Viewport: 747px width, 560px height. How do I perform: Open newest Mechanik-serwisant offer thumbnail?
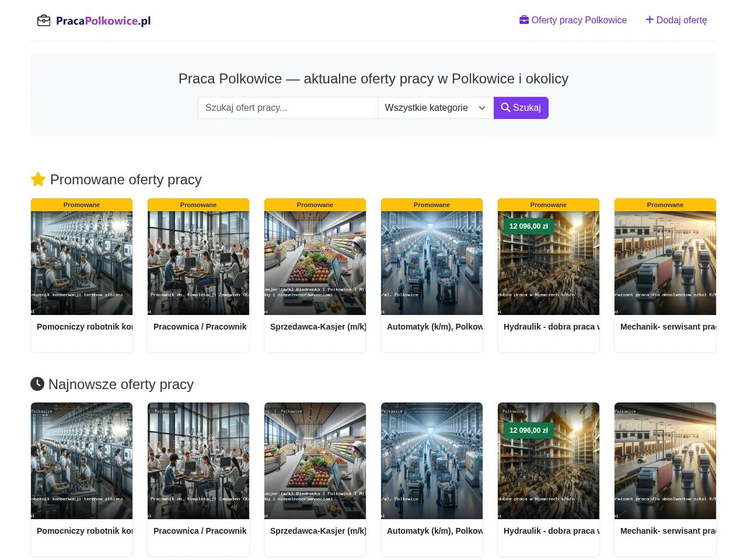click(665, 461)
